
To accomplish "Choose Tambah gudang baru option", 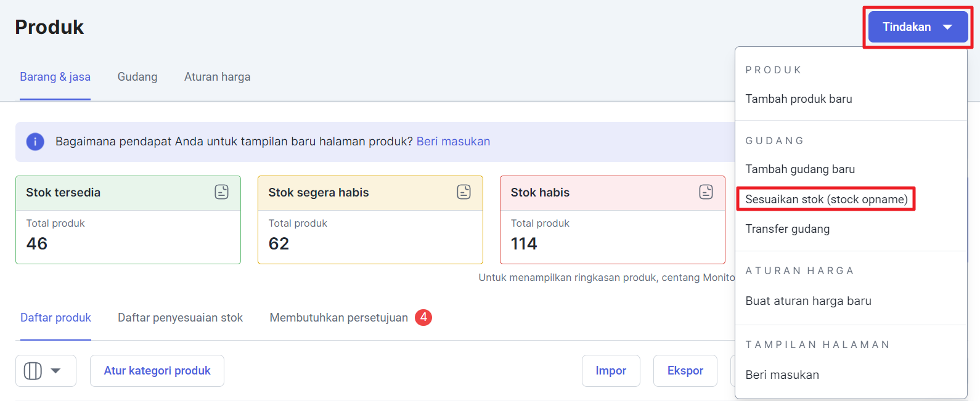I will pos(800,169).
